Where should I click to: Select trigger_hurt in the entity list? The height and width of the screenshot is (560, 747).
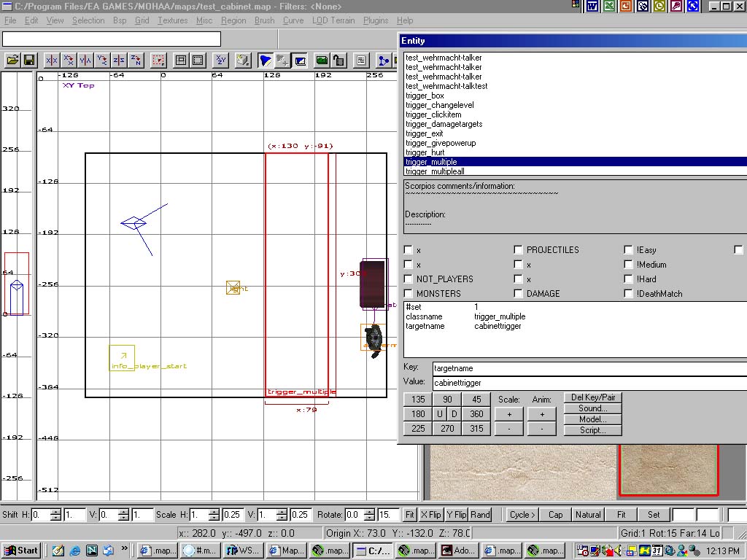(x=425, y=152)
